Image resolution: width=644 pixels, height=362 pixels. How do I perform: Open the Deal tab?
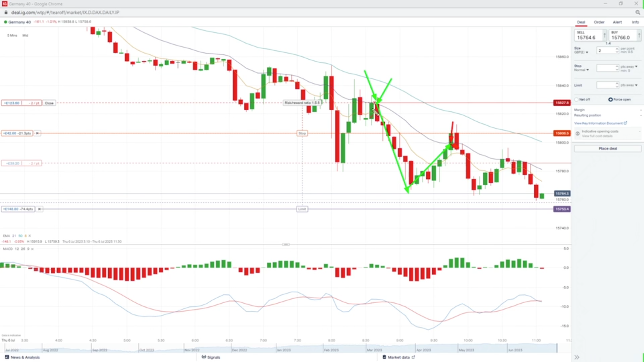click(581, 22)
